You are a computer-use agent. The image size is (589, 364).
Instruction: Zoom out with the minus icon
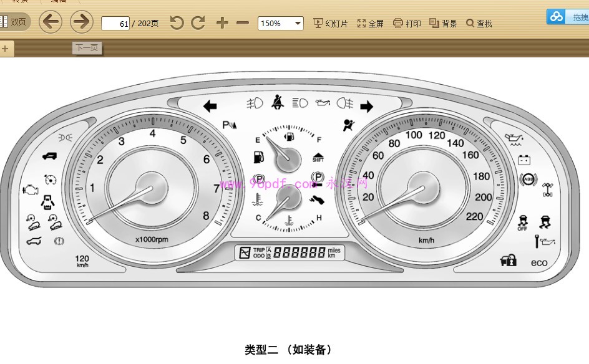pos(243,23)
